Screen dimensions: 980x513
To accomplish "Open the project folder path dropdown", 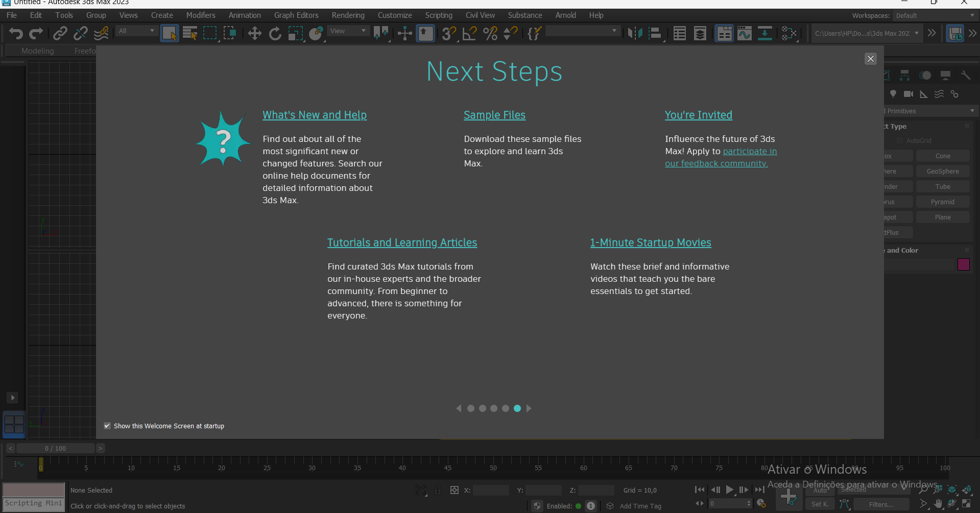I will click(867, 34).
